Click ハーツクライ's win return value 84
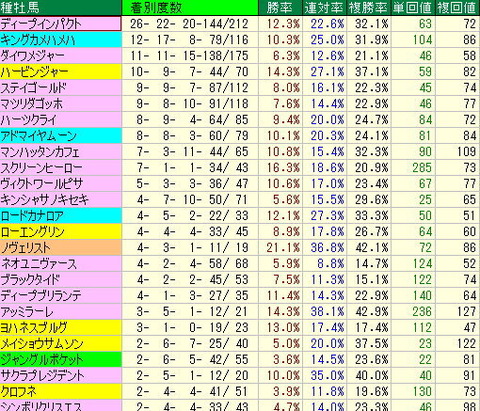480x411 pixels. (x=425, y=120)
